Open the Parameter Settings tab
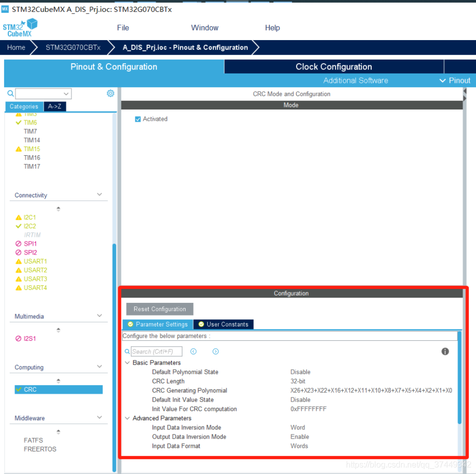 pos(158,324)
